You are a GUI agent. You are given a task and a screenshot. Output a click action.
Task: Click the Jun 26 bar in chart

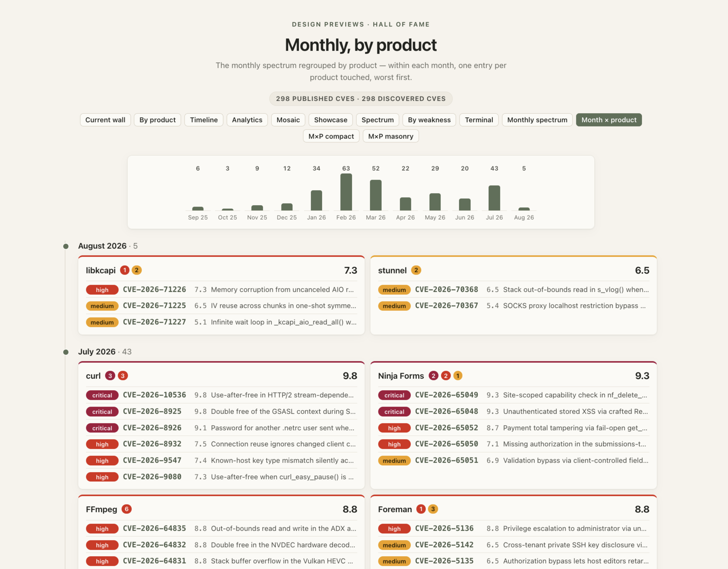point(465,204)
